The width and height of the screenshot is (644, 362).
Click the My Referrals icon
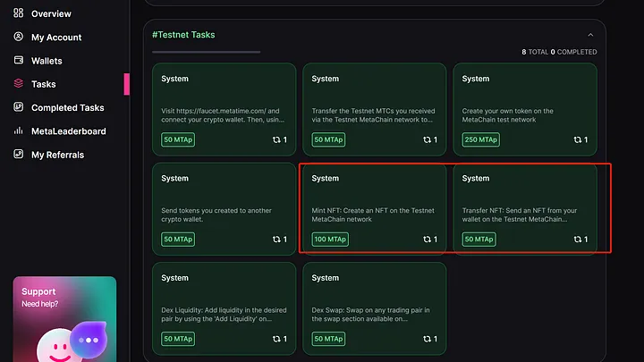click(19, 154)
